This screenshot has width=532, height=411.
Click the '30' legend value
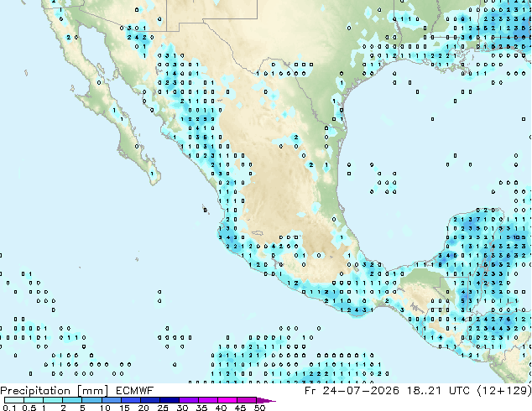[182, 408]
